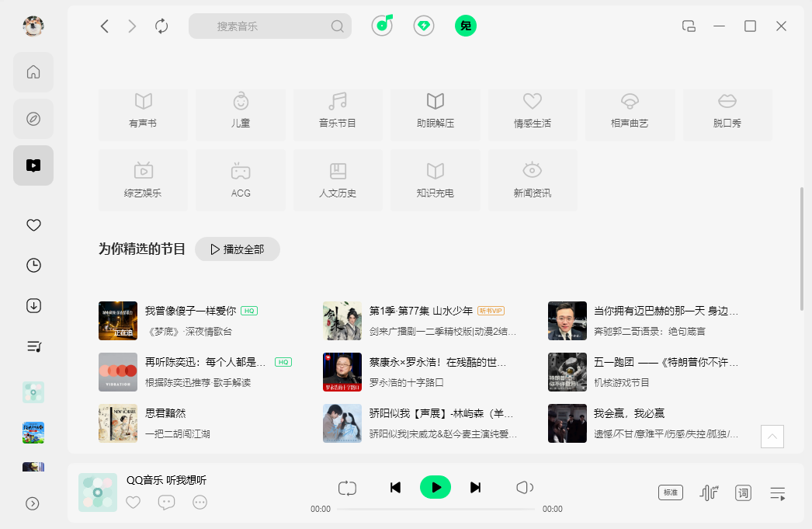812x529 pixels.
Task: Navigate back with the left arrow
Action: [x=105, y=26]
